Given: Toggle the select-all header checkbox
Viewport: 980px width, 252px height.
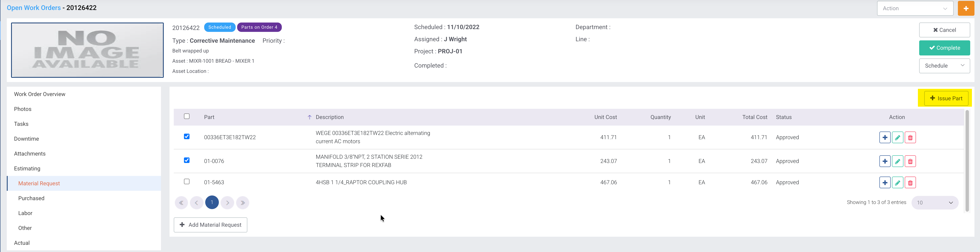Looking at the screenshot, I should (187, 116).
